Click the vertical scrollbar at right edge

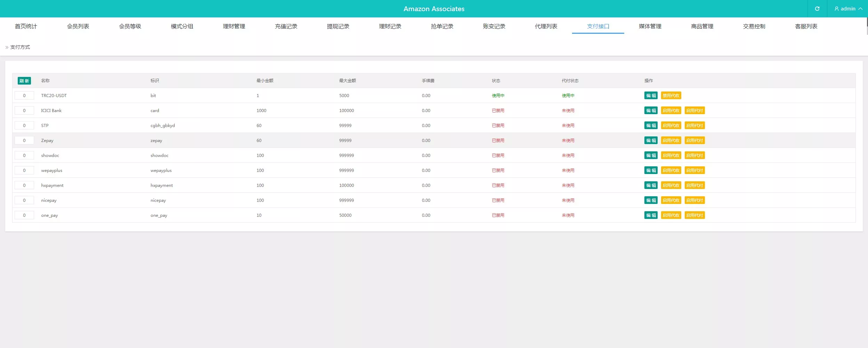(x=867, y=26)
